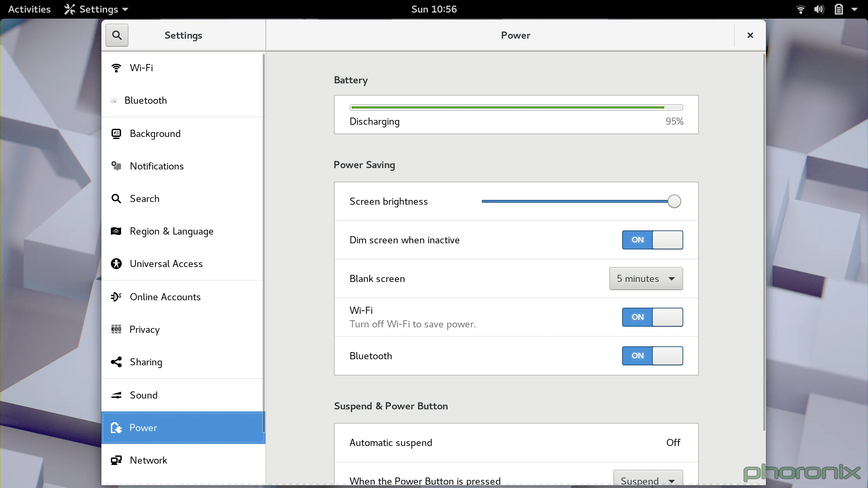Open the Blank screen 5 minutes dropdown

(646, 279)
